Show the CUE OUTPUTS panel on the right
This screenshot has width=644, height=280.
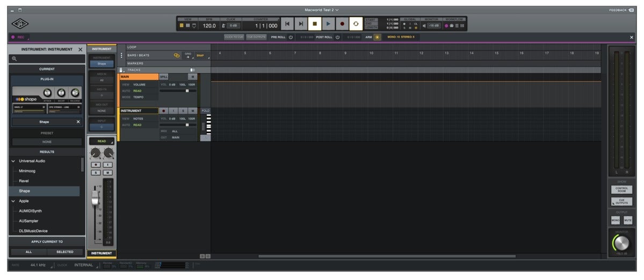point(622,202)
